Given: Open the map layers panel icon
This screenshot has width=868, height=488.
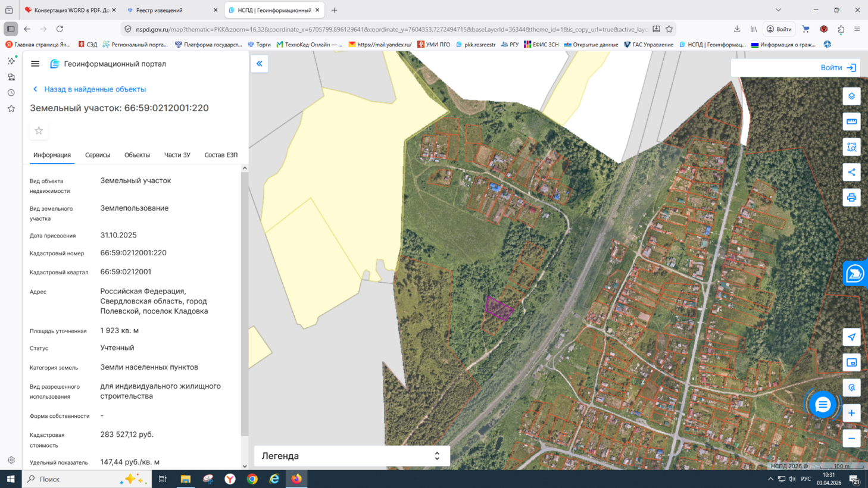Looking at the screenshot, I should pos(851,96).
